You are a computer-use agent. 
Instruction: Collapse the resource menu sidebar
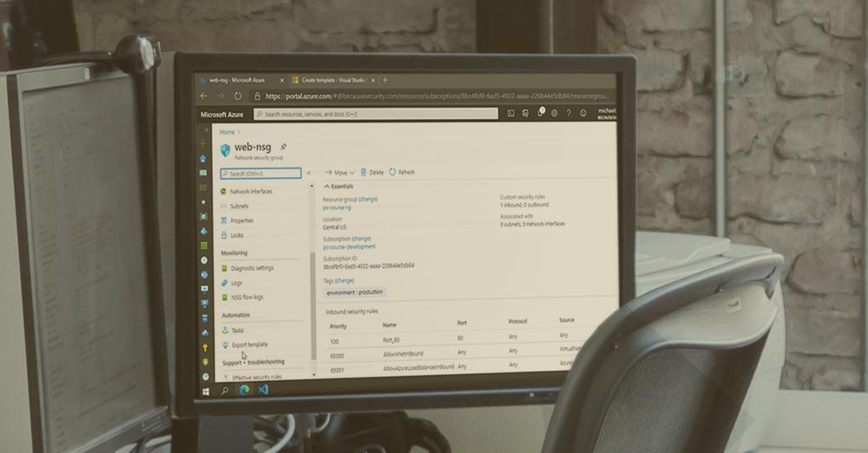tap(308, 174)
